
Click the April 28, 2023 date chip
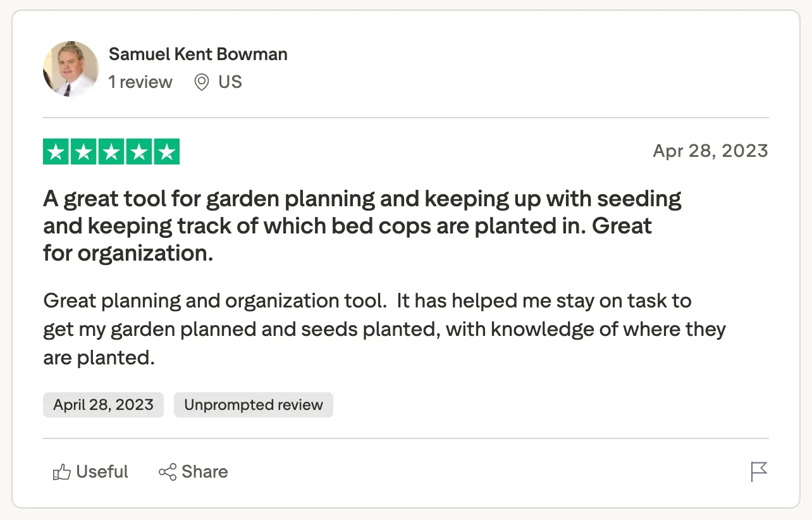[103, 405]
